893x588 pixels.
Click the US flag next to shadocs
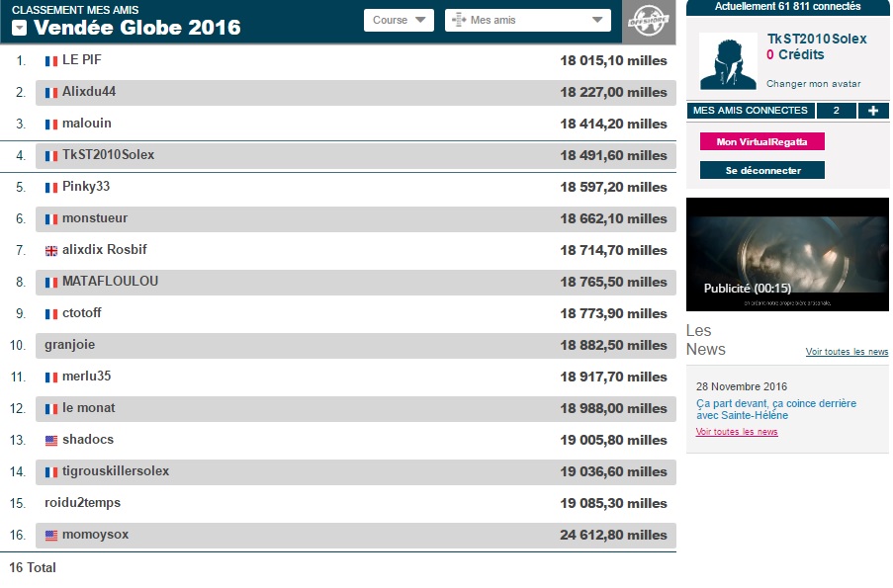pos(51,441)
